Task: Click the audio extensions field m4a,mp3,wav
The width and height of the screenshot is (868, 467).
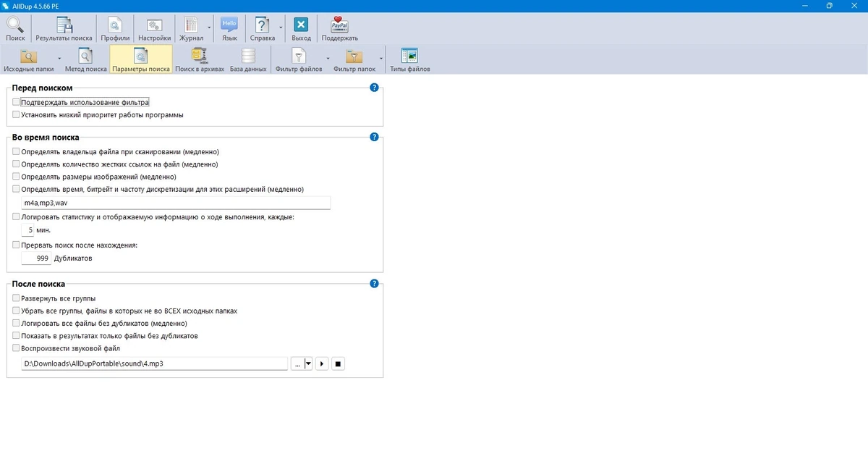Action: (176, 203)
